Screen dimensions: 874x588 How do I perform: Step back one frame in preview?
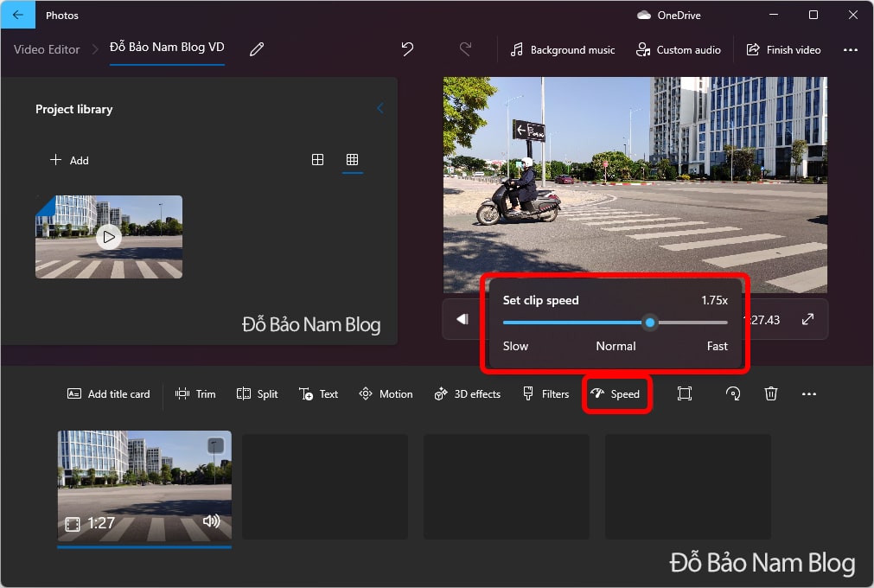tap(463, 319)
